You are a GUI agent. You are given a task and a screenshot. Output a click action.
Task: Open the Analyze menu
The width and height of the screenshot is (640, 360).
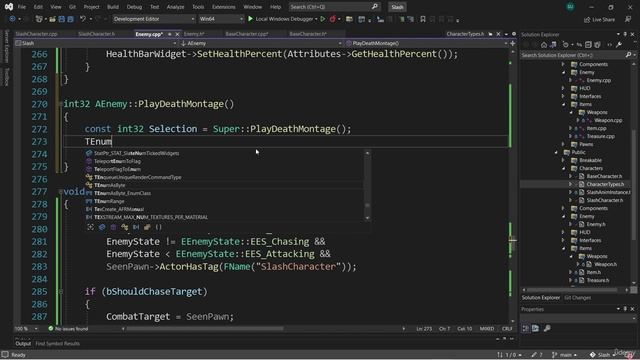pos(176,7)
